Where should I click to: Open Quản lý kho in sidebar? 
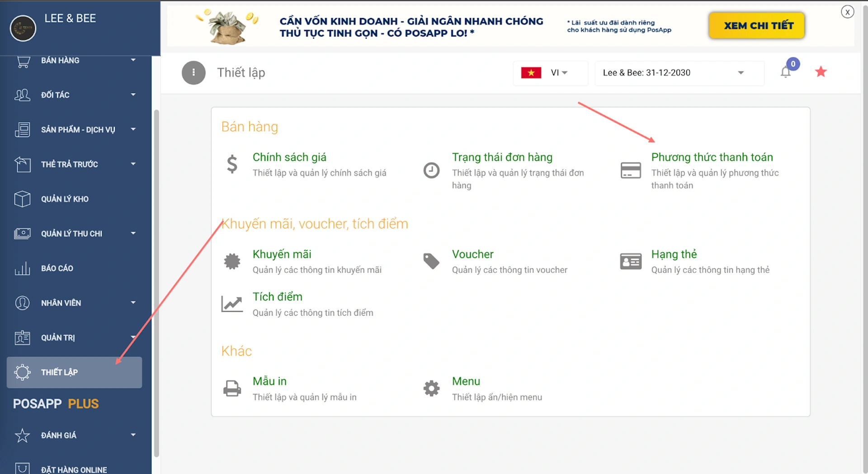pos(65,199)
